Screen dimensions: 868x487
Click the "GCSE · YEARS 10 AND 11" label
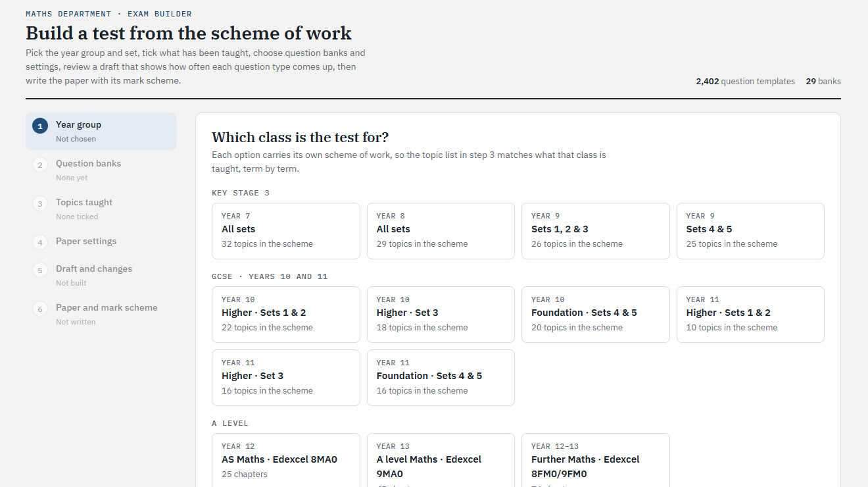[x=270, y=276]
